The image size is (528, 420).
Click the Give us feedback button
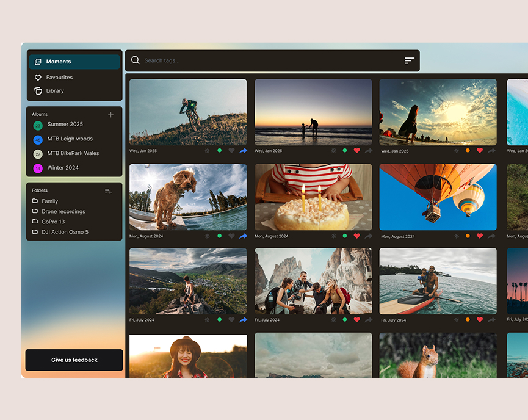[x=74, y=360]
